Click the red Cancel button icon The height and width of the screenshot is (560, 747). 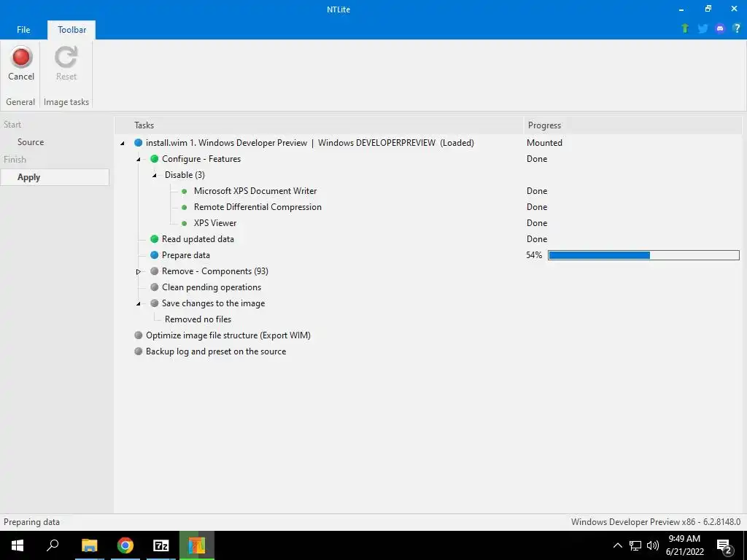pos(21,57)
